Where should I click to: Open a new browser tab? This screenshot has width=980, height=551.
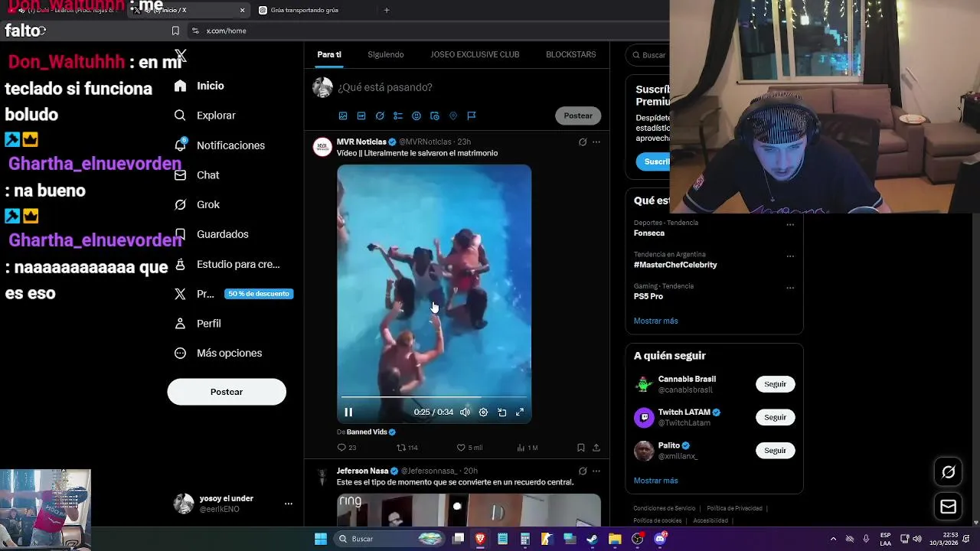coord(387,10)
